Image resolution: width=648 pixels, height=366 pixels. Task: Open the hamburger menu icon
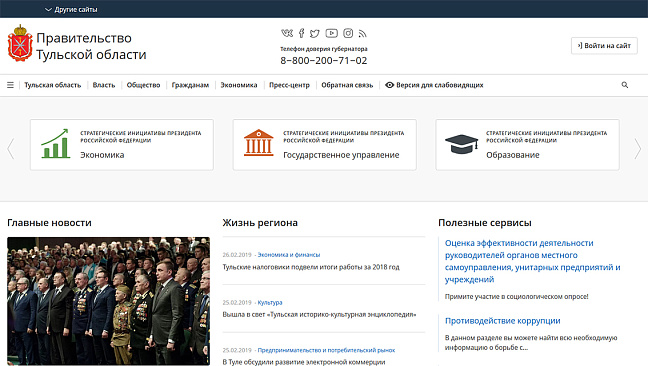point(10,85)
